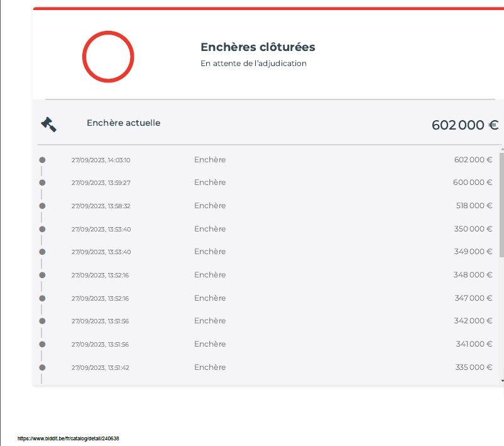504x446 pixels.
Task: Click the red circle countdown timer icon
Action: point(108,57)
